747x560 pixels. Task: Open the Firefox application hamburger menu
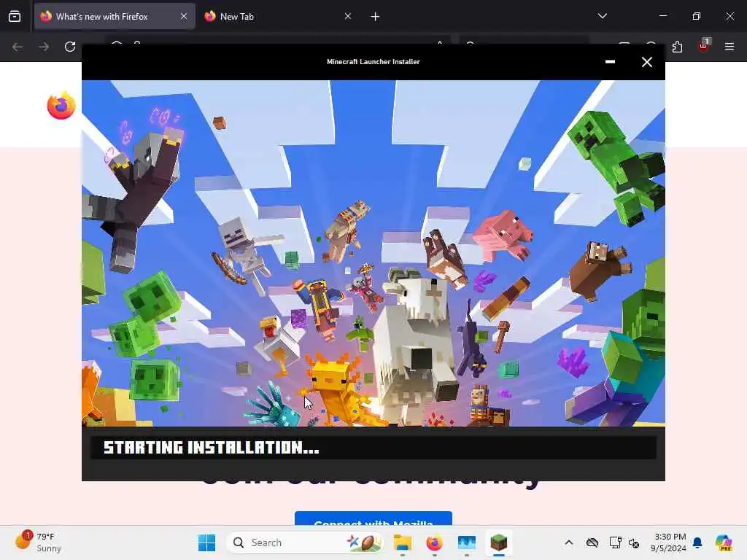(729, 47)
